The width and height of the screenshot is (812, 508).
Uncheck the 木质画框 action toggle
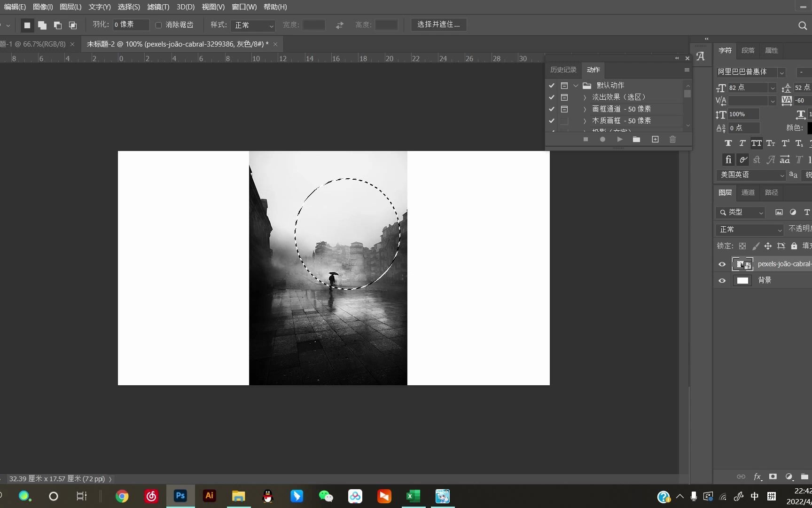point(552,120)
